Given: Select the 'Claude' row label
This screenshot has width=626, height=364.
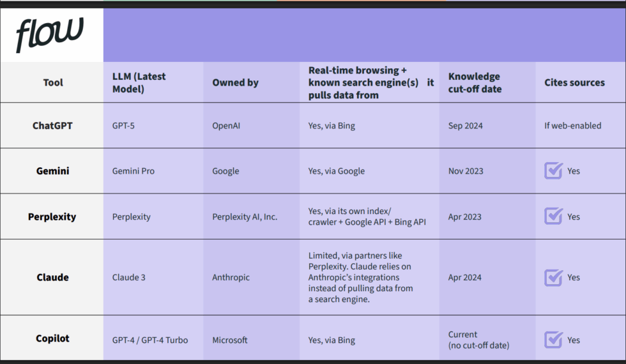Looking at the screenshot, I should (52, 277).
